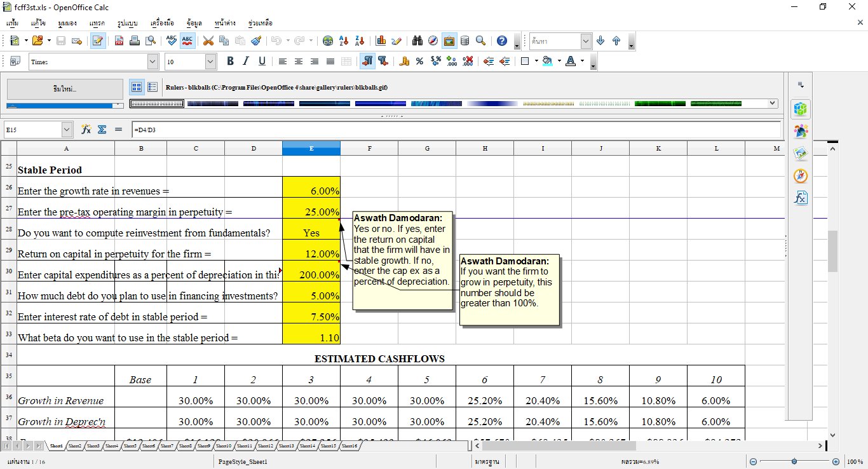Open the Function Wizard fx icon

coord(86,130)
